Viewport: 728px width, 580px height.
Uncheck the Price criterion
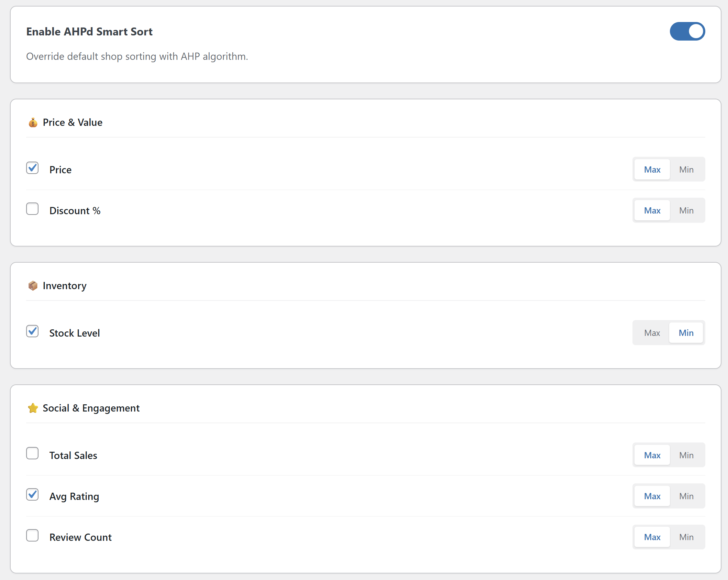click(x=32, y=168)
